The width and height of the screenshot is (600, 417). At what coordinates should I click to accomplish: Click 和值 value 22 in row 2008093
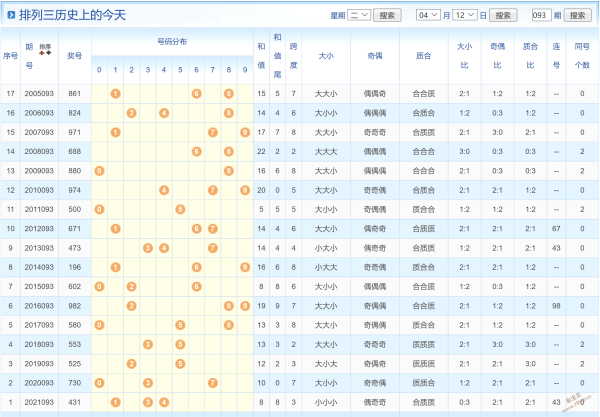point(261,151)
